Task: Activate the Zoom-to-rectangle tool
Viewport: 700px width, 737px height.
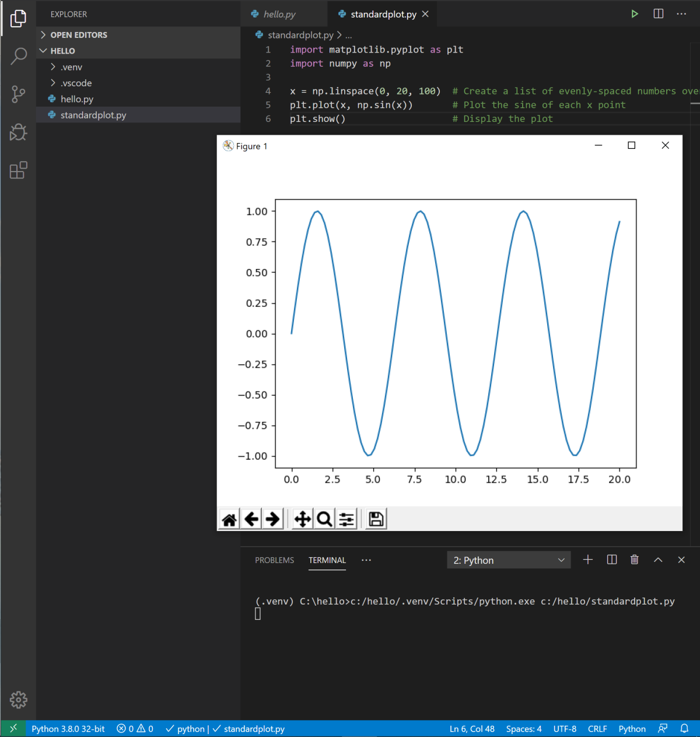Action: tap(324, 518)
